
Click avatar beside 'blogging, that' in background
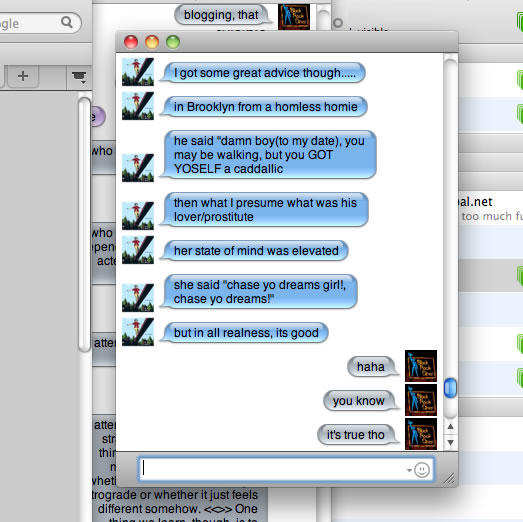294,17
